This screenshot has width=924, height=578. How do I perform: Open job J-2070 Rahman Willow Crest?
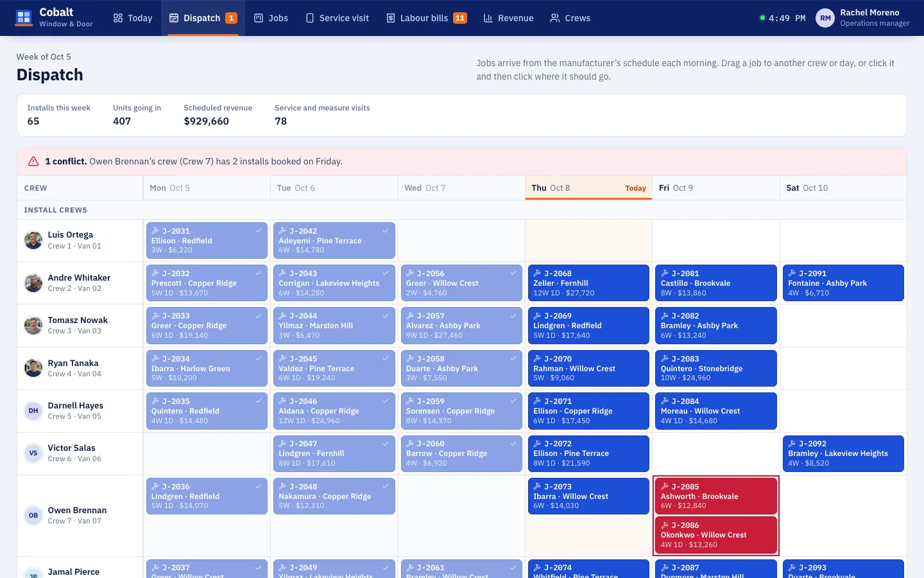click(x=588, y=368)
